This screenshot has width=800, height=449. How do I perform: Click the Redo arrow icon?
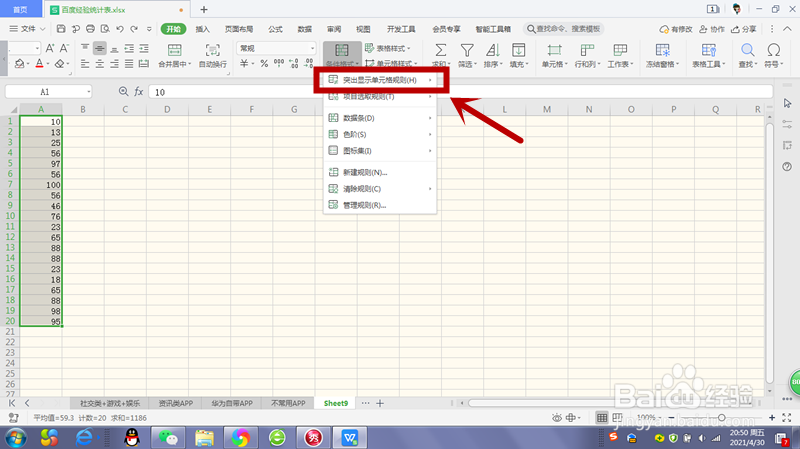134,29
